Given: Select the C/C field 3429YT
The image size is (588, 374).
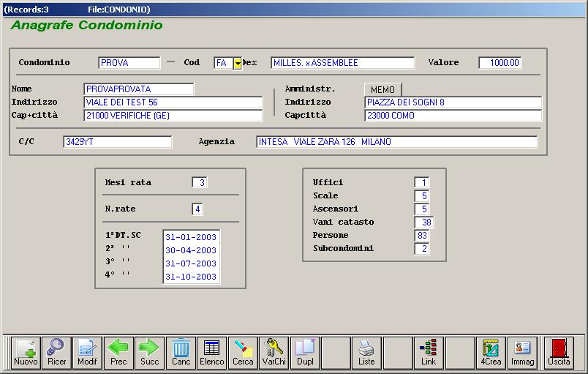Looking at the screenshot, I should tap(117, 142).
